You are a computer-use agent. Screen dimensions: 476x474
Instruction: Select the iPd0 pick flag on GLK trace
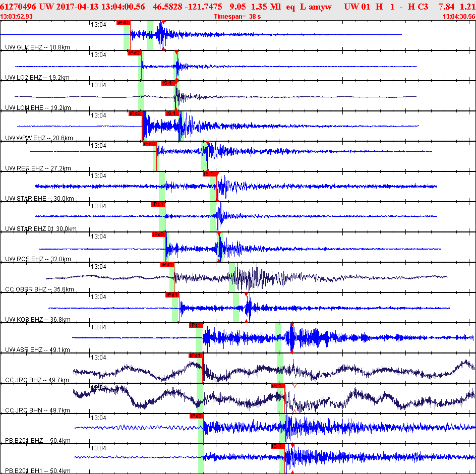123,23
